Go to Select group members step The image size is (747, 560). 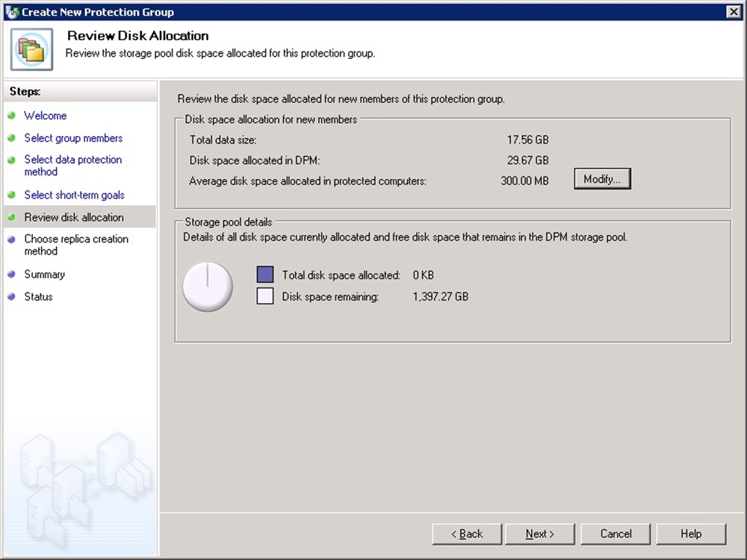(x=73, y=138)
